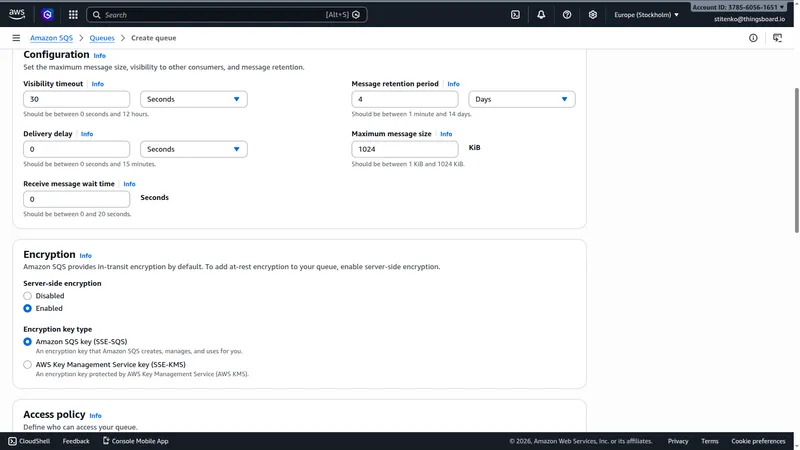Click the Feedback footer link
The width and height of the screenshot is (800, 450).
[76, 441]
